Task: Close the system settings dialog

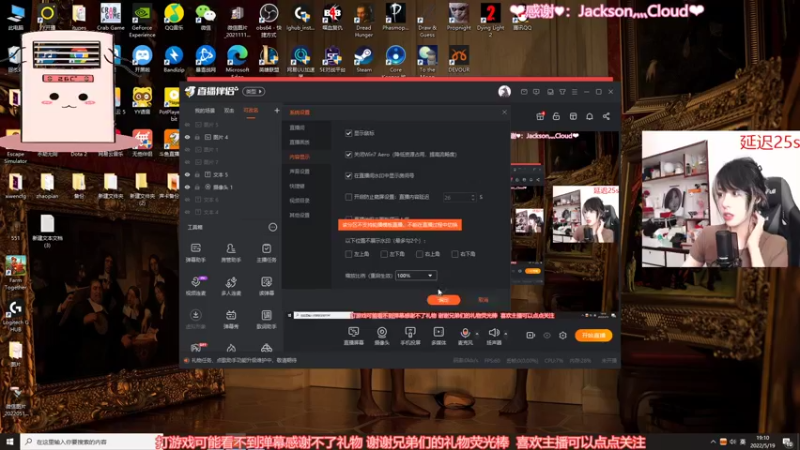Action: coord(505,112)
